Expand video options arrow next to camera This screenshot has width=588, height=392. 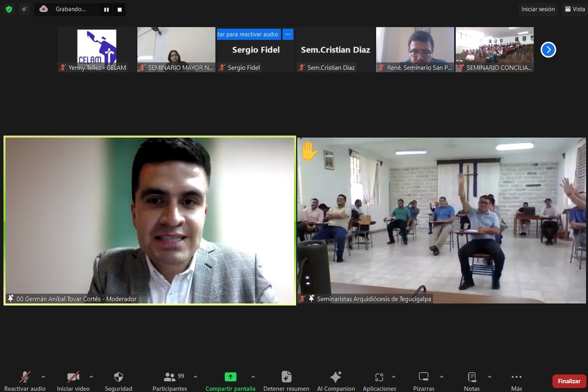91,377
